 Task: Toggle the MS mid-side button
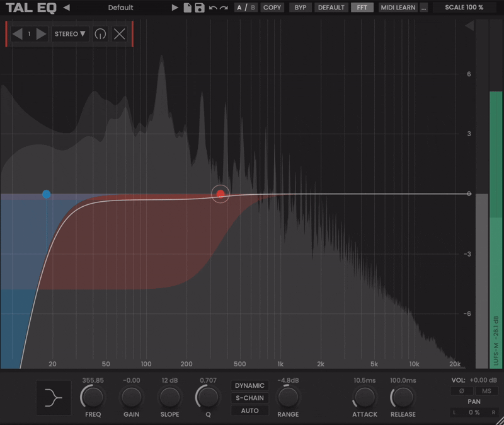(487, 392)
